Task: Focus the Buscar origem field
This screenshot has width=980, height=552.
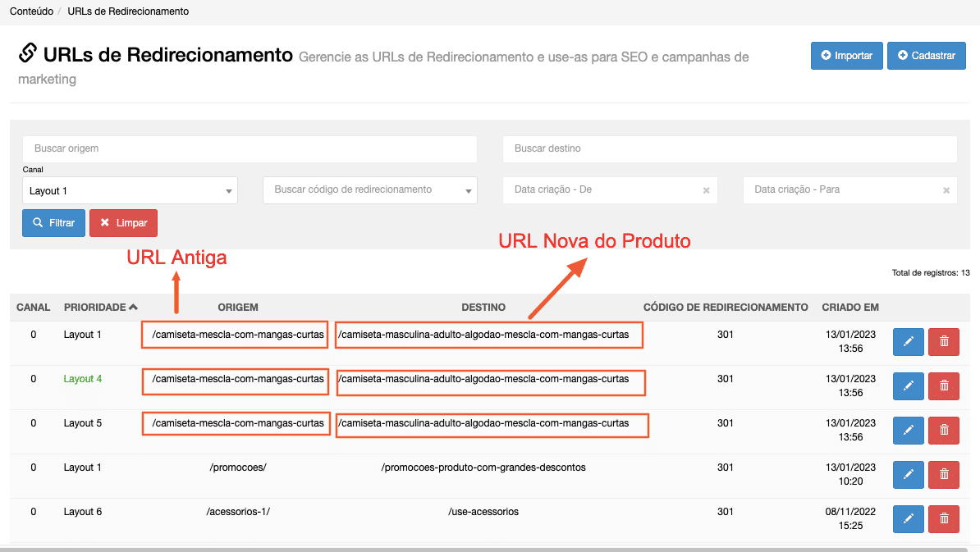Action: coord(250,148)
